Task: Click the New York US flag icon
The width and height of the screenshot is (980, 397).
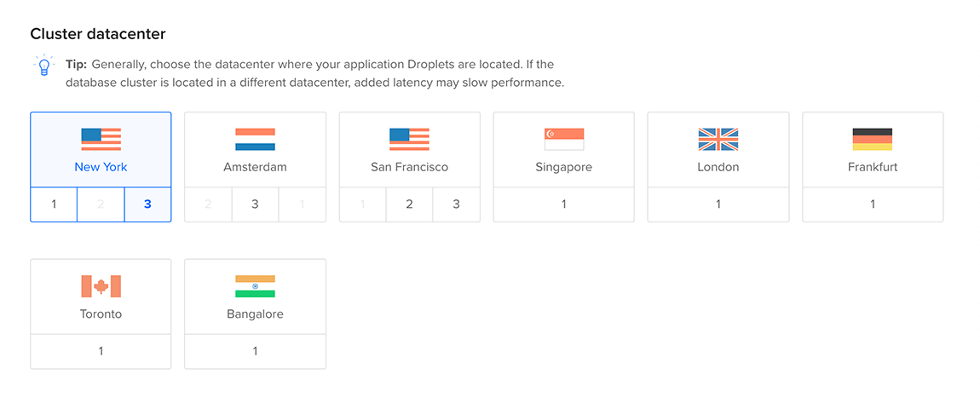Action: (101, 140)
